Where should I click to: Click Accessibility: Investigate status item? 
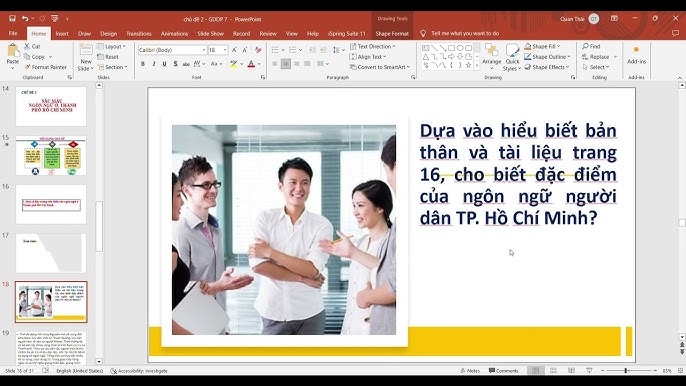point(139,371)
